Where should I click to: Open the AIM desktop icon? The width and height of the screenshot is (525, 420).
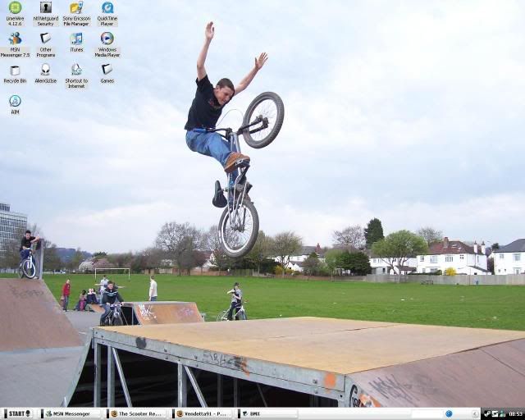click(x=15, y=105)
